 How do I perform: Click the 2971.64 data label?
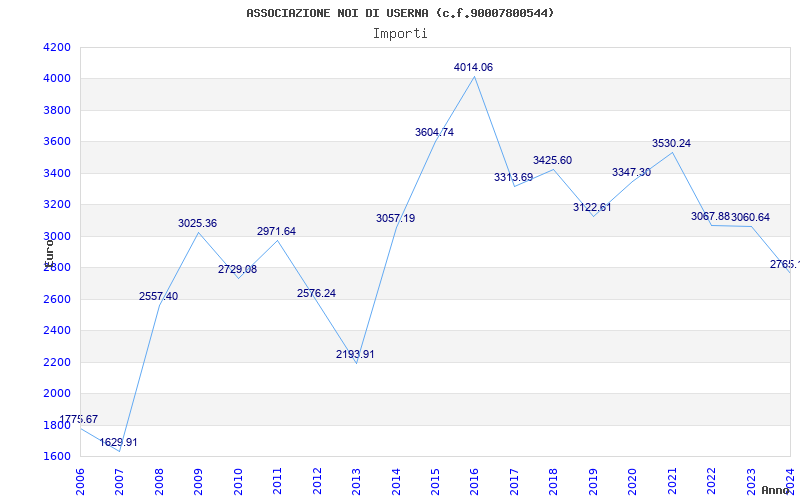tap(276, 231)
